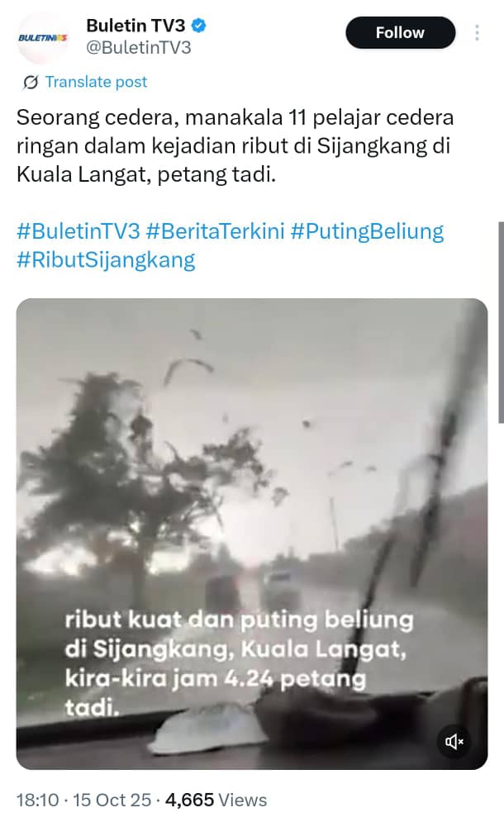The width and height of the screenshot is (504, 822).
Task: Open the three-dot more options menu
Action: click(x=477, y=32)
